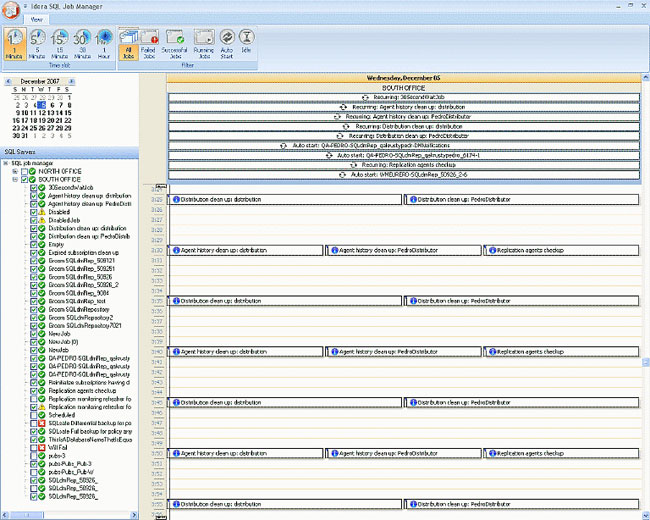Open 'Auto start: WMEURERO SQLdmRep_50926_2-6' banner
650x520 pixels.
[403, 175]
